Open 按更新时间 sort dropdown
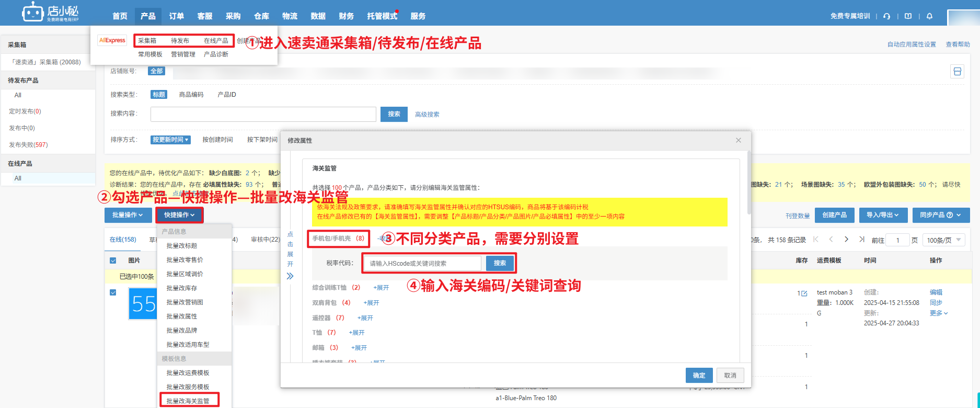The width and height of the screenshot is (980, 408). click(171, 140)
